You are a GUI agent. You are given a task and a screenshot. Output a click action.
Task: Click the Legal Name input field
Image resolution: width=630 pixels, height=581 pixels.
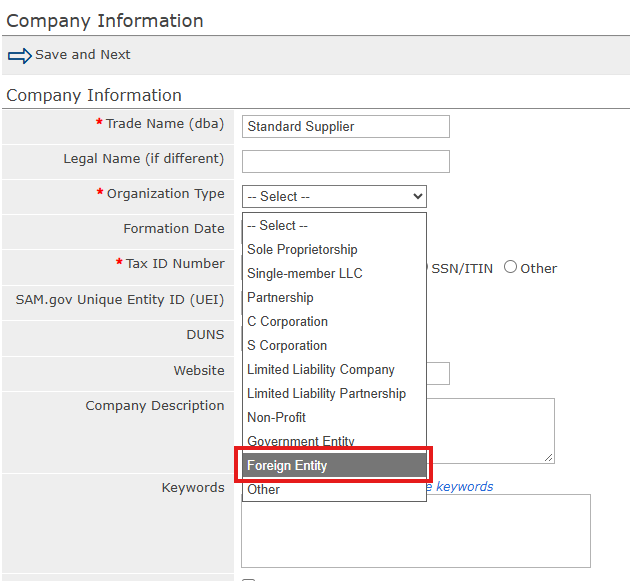346,162
